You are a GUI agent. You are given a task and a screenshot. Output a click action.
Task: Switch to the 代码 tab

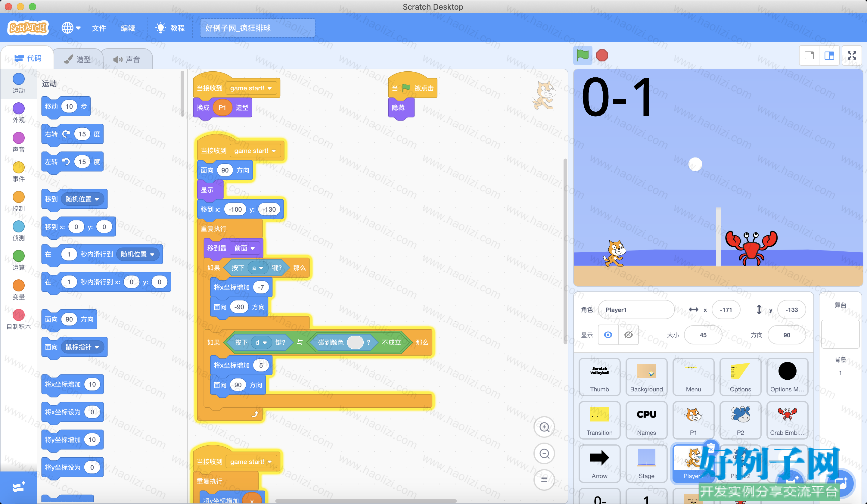[27, 58]
